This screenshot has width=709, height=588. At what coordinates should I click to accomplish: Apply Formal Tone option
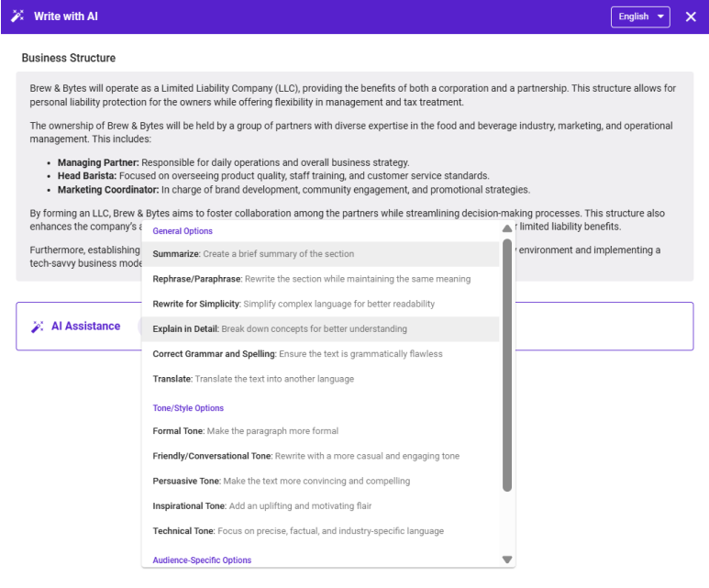320,431
